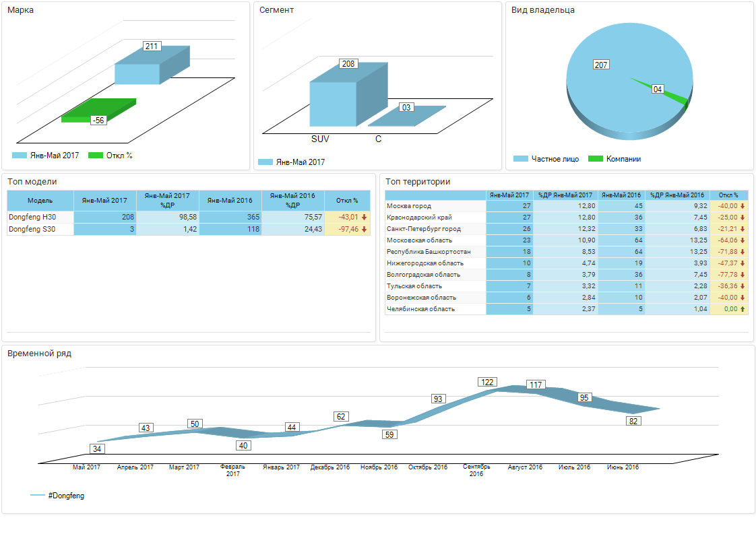756x534 pixels.
Task: Click the red down arrow for Москва город
Action: tap(743, 206)
